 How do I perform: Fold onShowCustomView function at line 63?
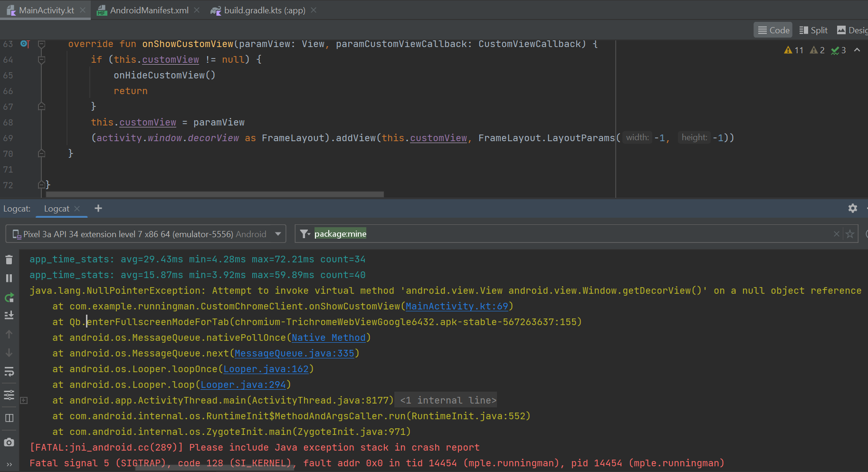[x=41, y=44]
